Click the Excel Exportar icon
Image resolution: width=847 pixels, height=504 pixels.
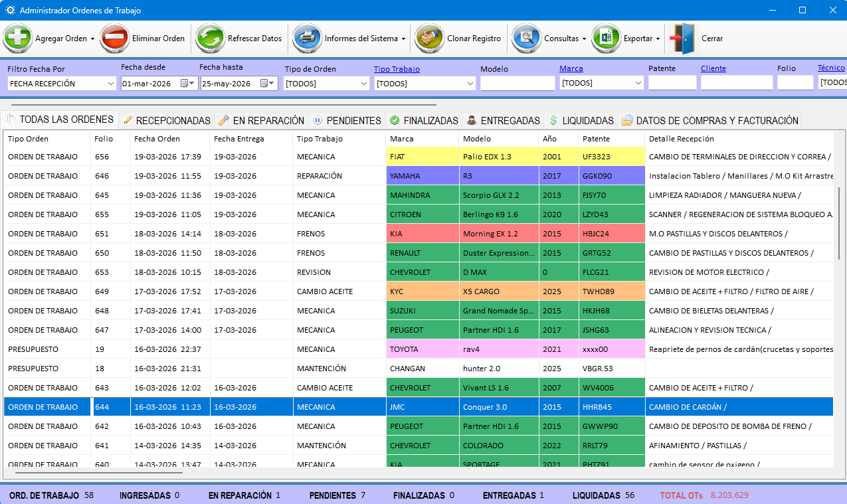tap(606, 39)
